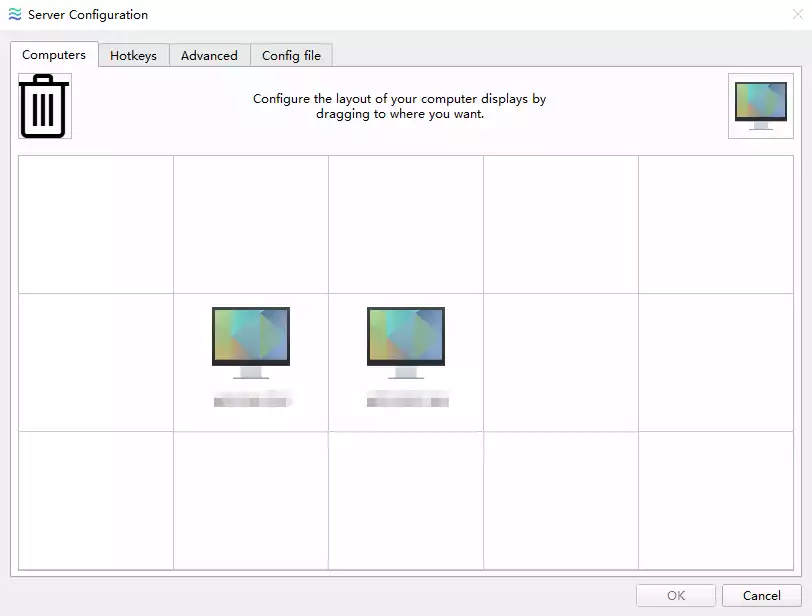Select the left computer monitor in grid
The width and height of the screenshot is (812, 616).
coord(251,343)
